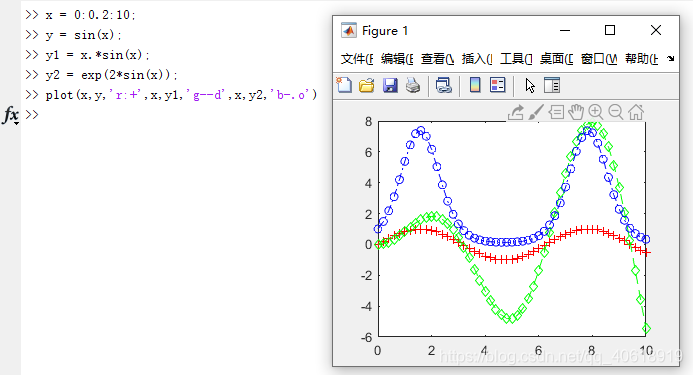Click the x-axis tick label 2
This screenshot has width=693, height=375.
point(431,351)
